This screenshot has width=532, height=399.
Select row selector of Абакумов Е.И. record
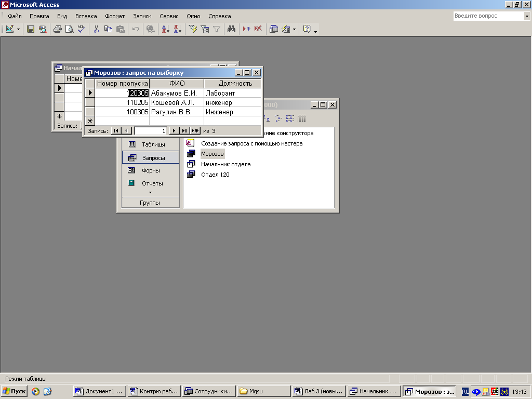pyautogui.click(x=90, y=93)
